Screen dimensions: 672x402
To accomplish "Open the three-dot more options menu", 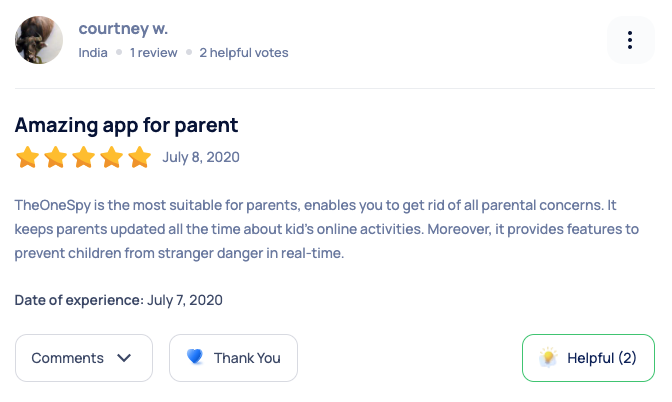I will (x=630, y=40).
